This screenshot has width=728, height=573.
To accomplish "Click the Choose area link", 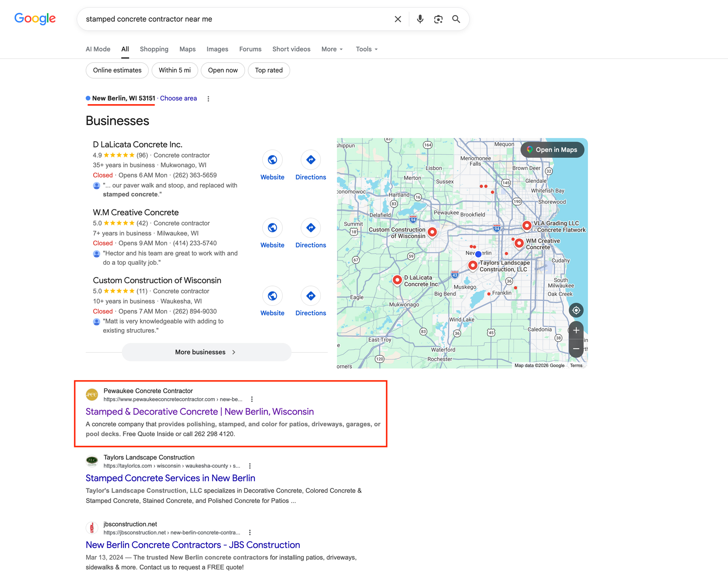I will tap(178, 98).
